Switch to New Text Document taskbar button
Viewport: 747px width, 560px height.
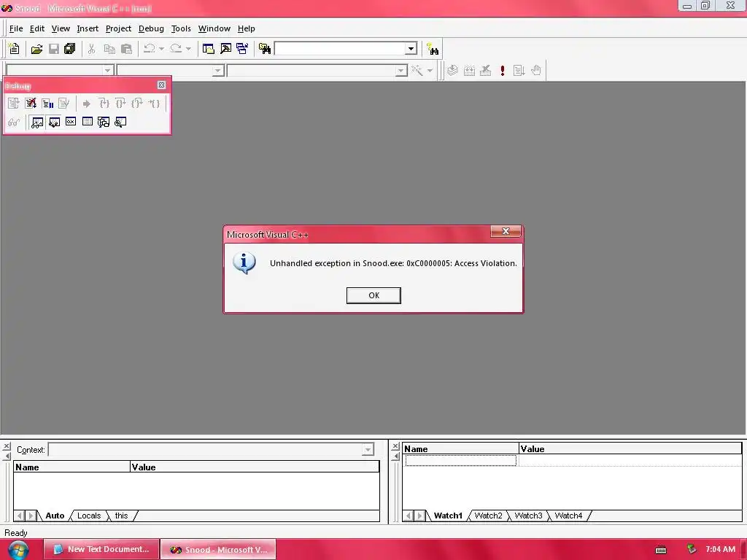click(x=101, y=549)
